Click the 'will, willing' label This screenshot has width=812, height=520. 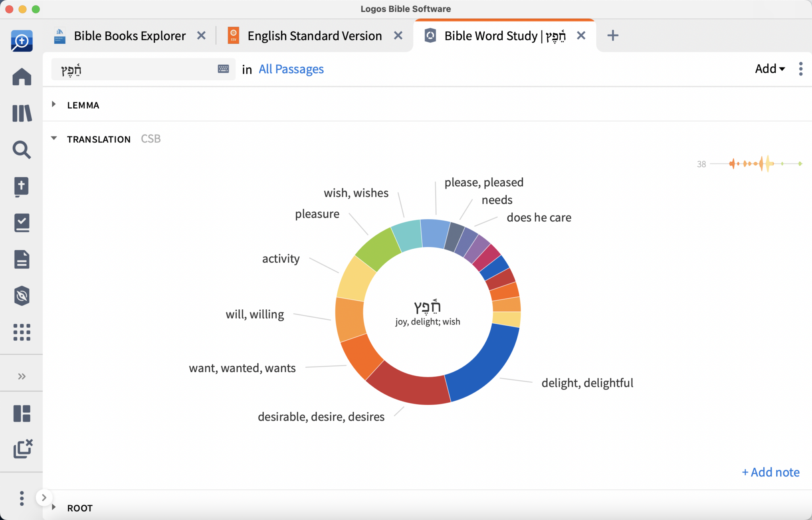tap(255, 314)
